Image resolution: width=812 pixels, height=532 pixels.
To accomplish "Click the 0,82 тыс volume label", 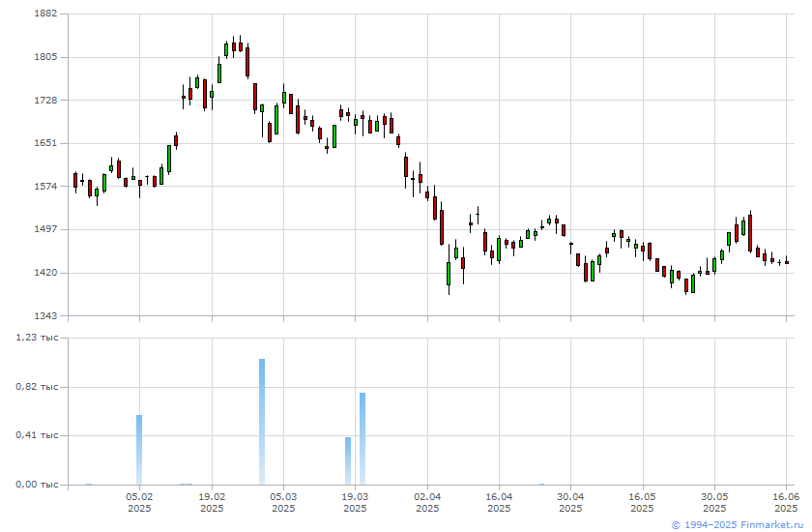I will (37, 387).
